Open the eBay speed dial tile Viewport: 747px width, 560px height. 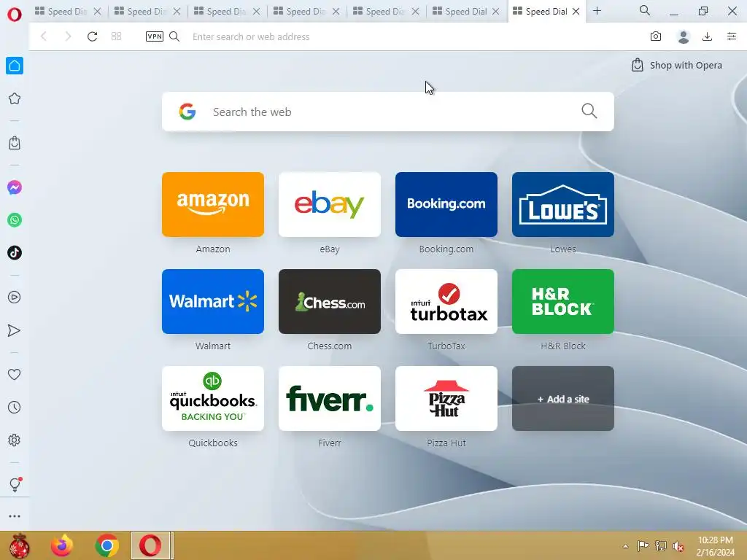pos(330,204)
